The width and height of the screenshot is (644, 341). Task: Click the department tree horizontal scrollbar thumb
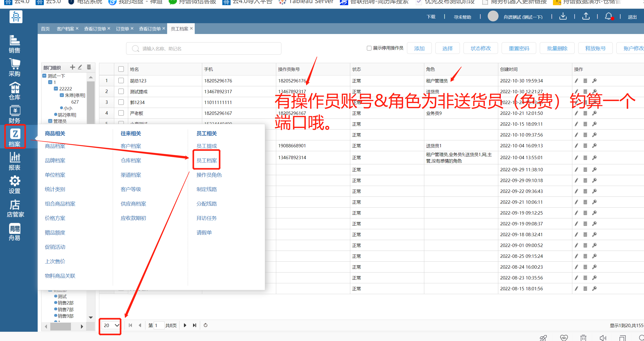[60, 327]
